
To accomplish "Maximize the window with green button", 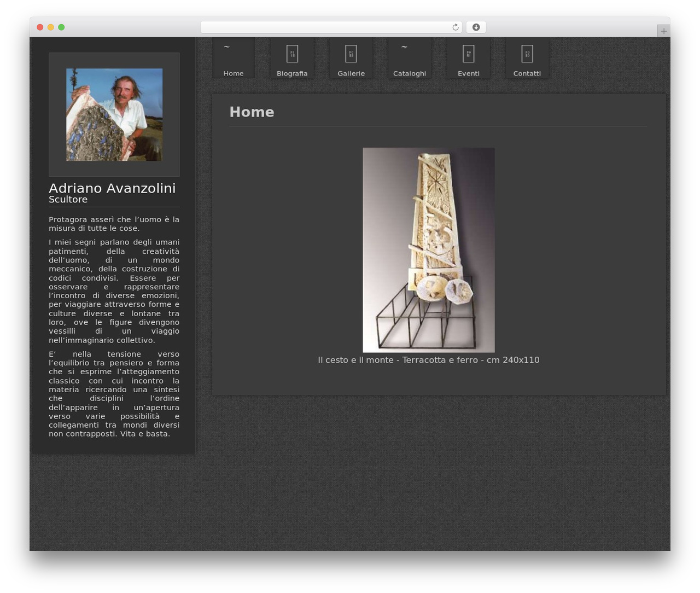I will point(61,27).
